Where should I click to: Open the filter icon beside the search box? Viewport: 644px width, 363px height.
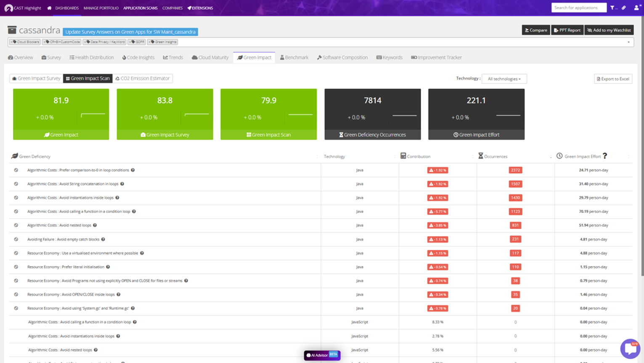612,8
